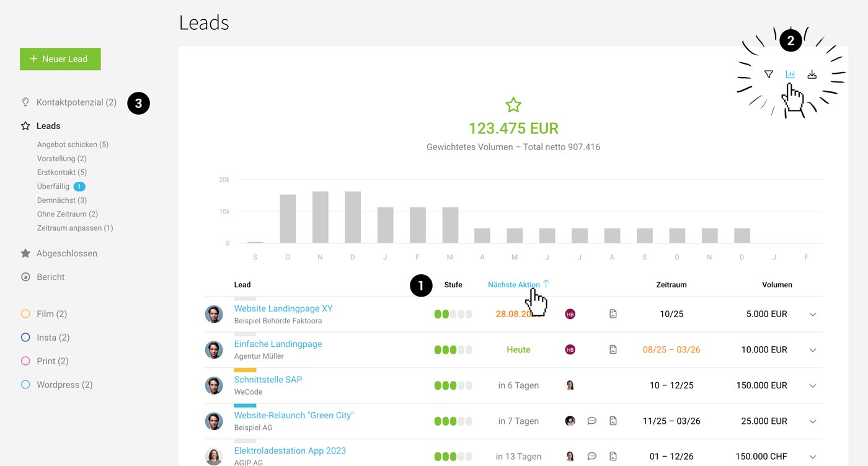868x466 pixels.
Task: Click document icon on Elektroladestation App row
Action: coord(613,456)
